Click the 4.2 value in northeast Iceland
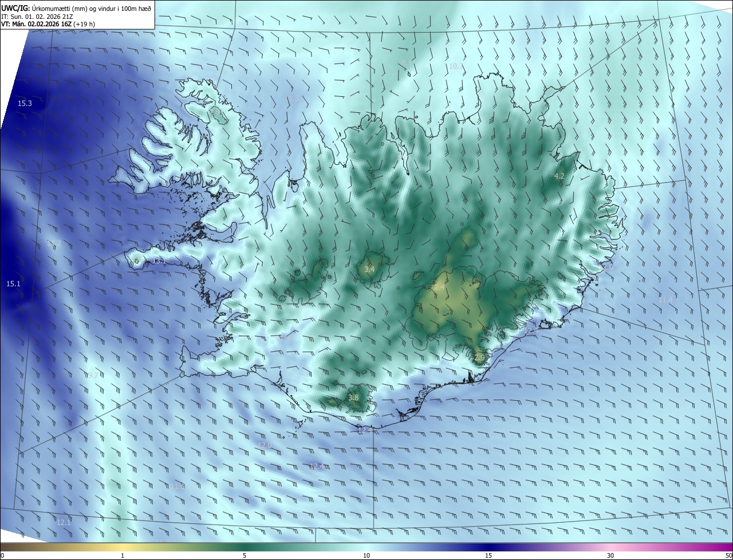The image size is (733, 560). tap(560, 176)
